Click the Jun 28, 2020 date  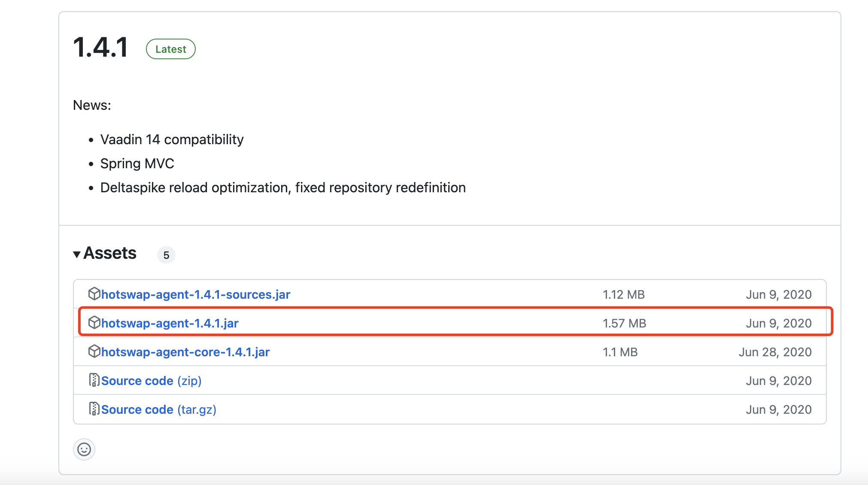[x=775, y=352]
